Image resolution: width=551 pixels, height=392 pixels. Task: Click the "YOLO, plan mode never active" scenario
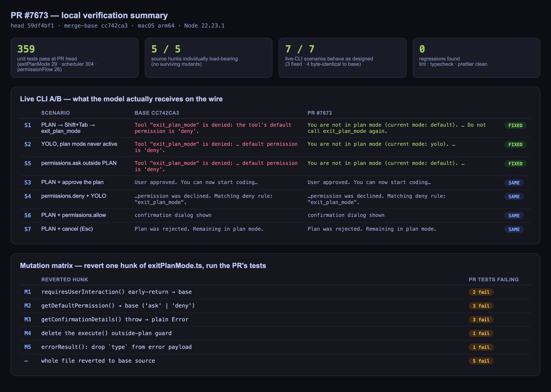coord(79,144)
